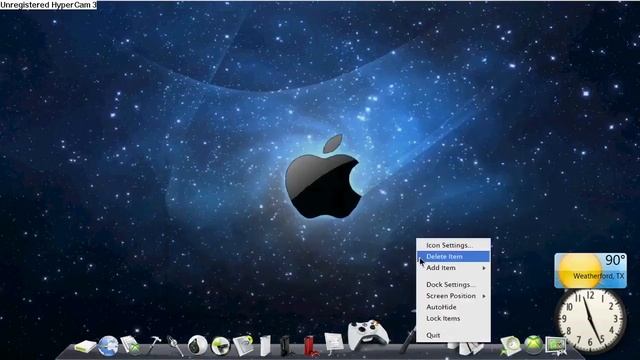Click the white Xbox controller dock icon

click(368, 335)
